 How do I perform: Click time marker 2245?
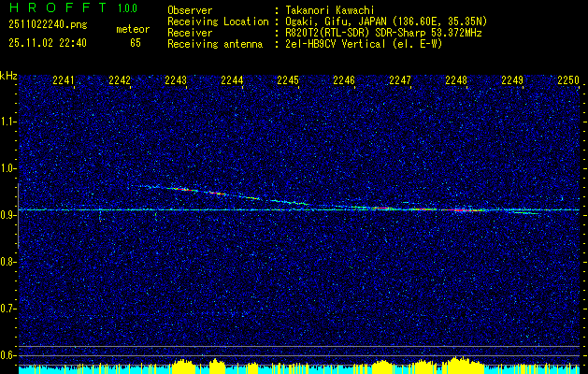[288, 80]
